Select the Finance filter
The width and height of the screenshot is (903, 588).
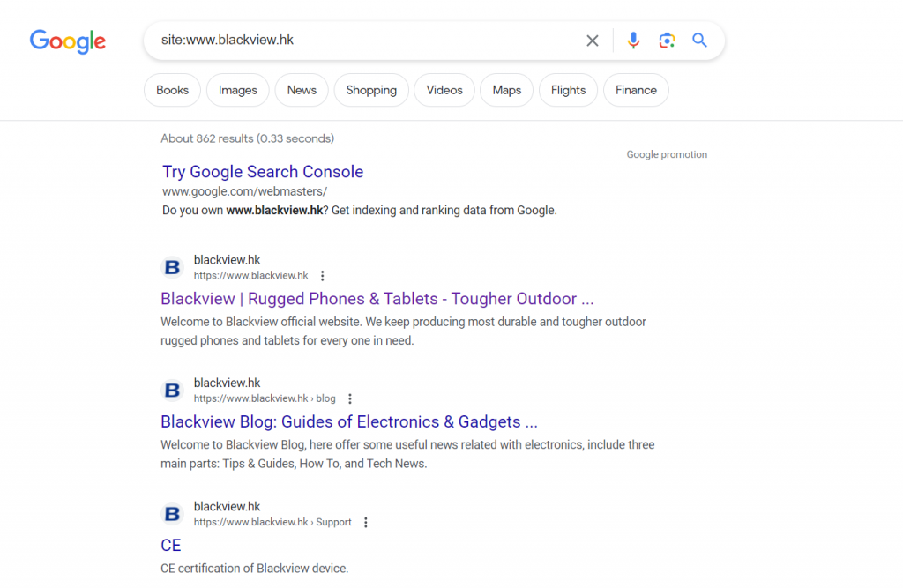[637, 91]
